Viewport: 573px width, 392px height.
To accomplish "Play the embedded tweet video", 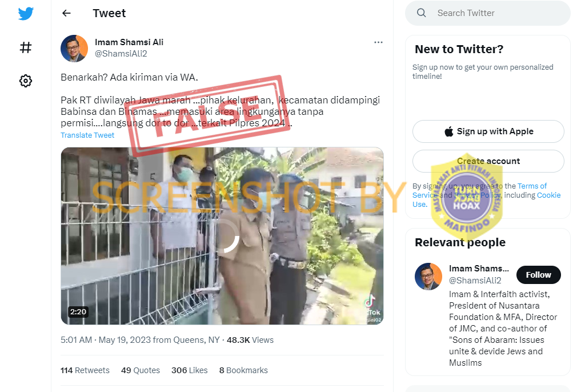I will [222, 236].
